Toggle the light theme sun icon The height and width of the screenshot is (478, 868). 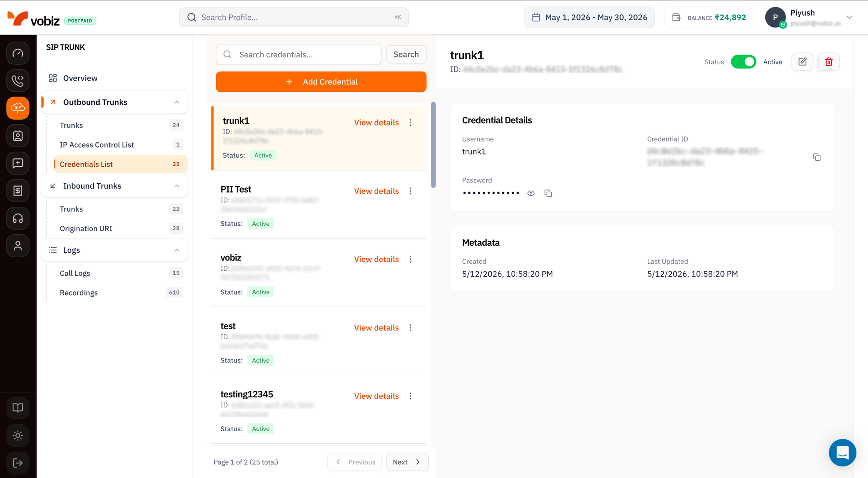coord(18,436)
